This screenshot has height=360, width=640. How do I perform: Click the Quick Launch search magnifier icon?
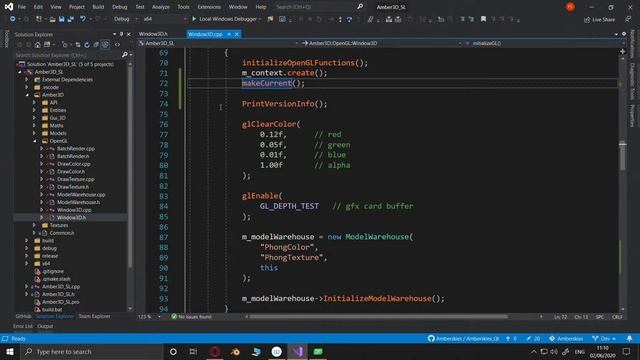pos(360,7)
